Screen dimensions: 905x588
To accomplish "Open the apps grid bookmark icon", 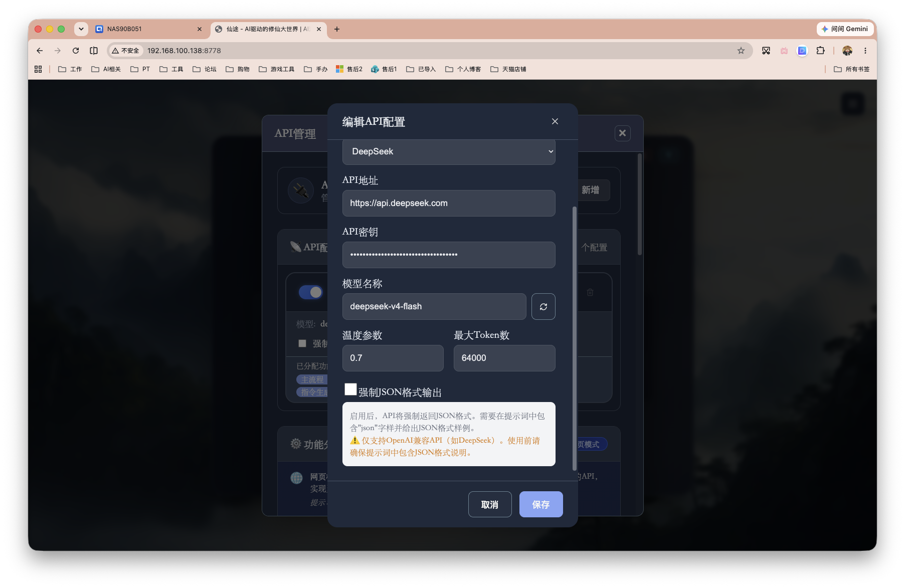I will point(38,69).
